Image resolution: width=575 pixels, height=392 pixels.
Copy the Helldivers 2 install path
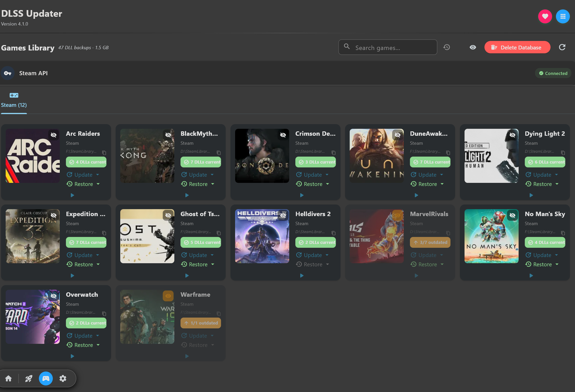333,233
